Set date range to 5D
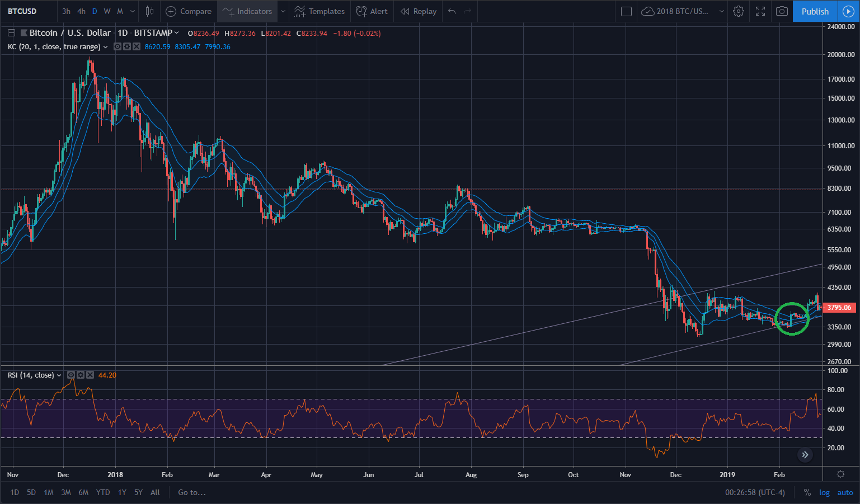The width and height of the screenshot is (860, 504). point(31,492)
